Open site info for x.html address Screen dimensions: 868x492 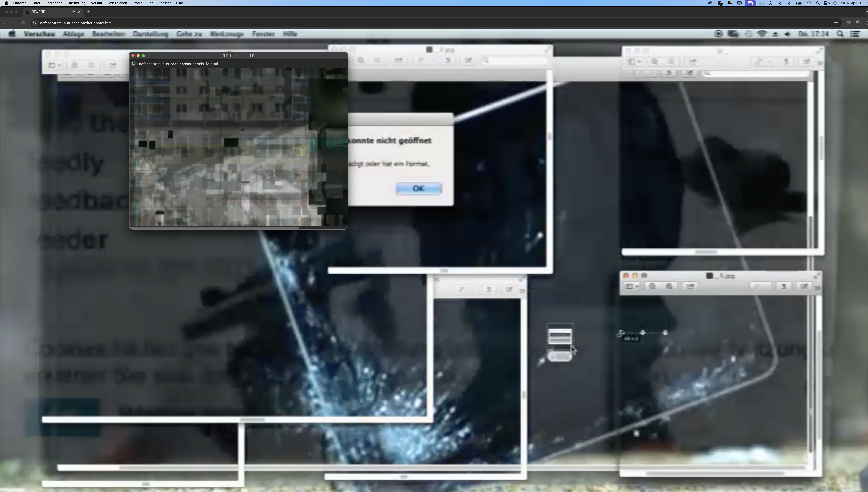pyautogui.click(x=35, y=23)
